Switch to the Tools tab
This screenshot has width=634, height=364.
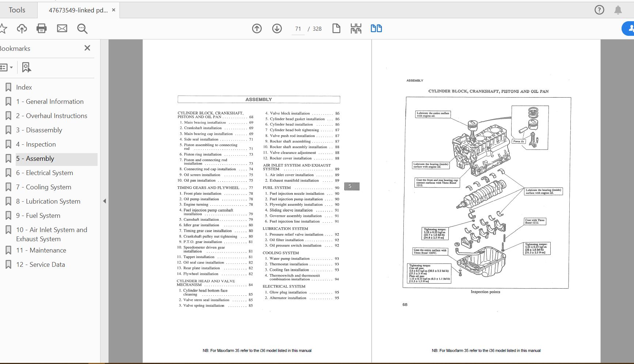[x=18, y=10]
